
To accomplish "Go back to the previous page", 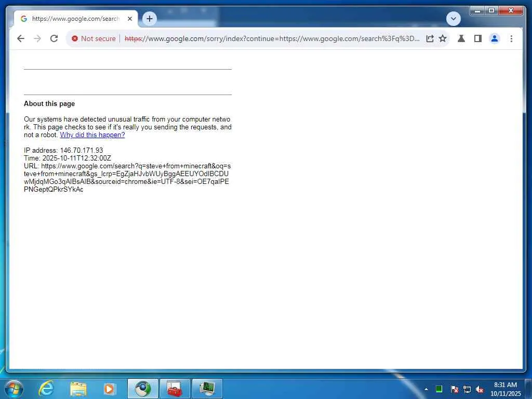I will point(21,38).
